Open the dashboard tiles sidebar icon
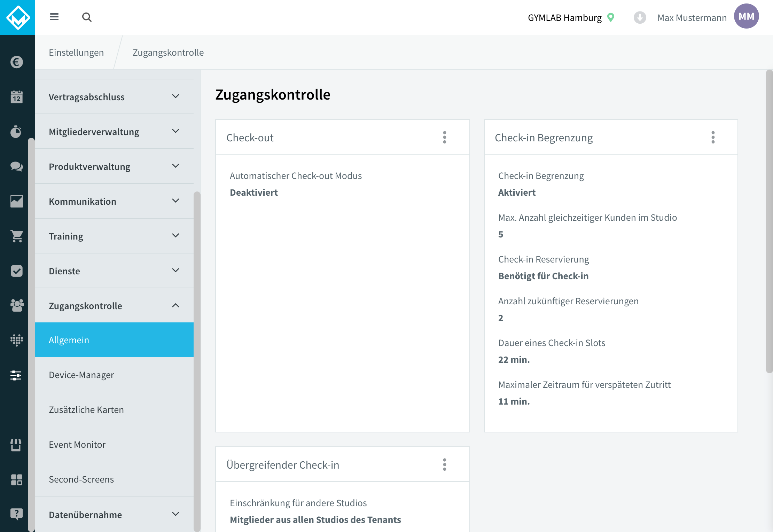773x532 pixels. pyautogui.click(x=16, y=480)
